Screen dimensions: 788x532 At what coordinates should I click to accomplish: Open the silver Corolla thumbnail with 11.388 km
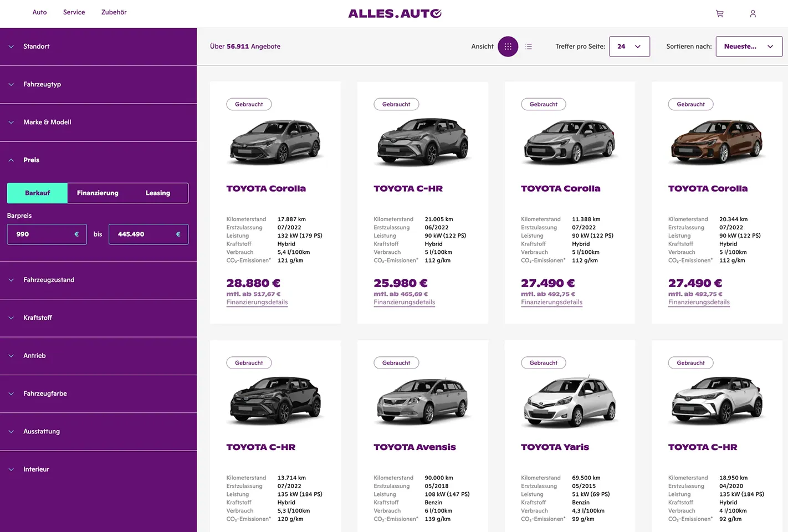[x=570, y=142]
